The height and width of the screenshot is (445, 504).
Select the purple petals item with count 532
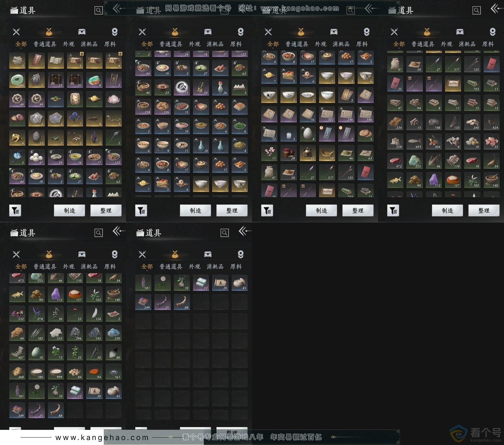[17, 314]
